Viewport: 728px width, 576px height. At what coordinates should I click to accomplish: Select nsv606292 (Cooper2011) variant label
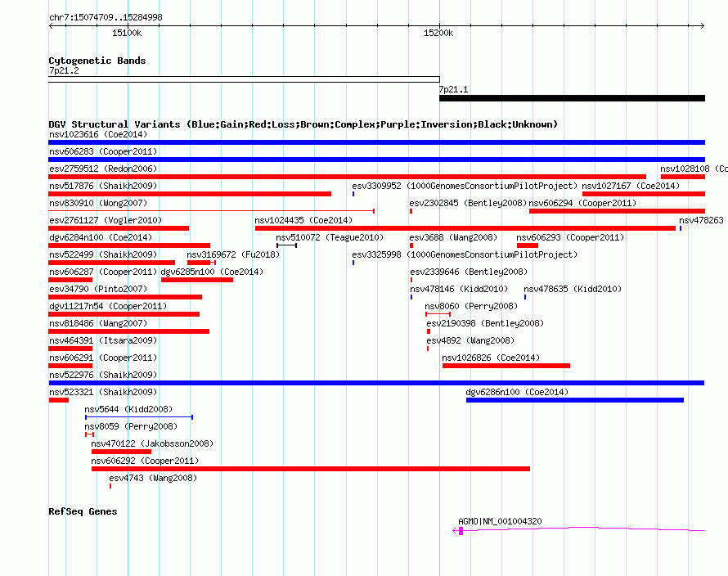[145, 461]
